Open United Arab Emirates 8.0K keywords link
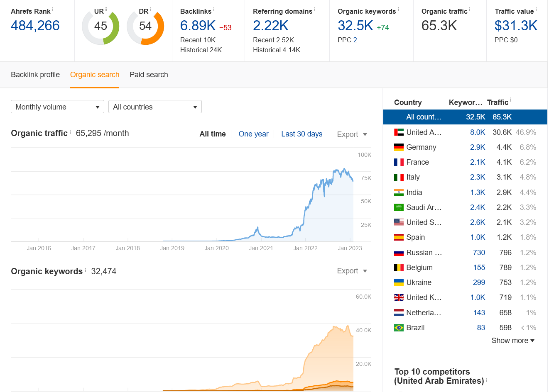The image size is (549, 392). click(x=478, y=132)
